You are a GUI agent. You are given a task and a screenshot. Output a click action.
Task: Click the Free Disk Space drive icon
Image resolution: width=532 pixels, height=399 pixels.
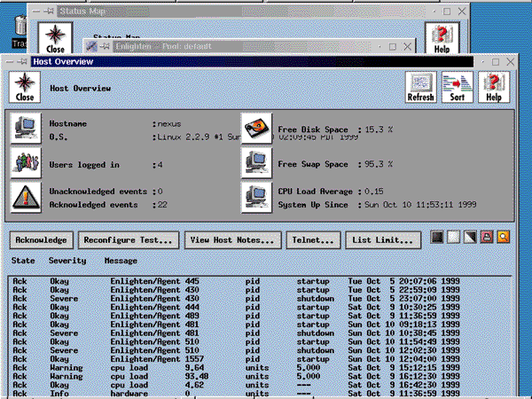click(256, 129)
